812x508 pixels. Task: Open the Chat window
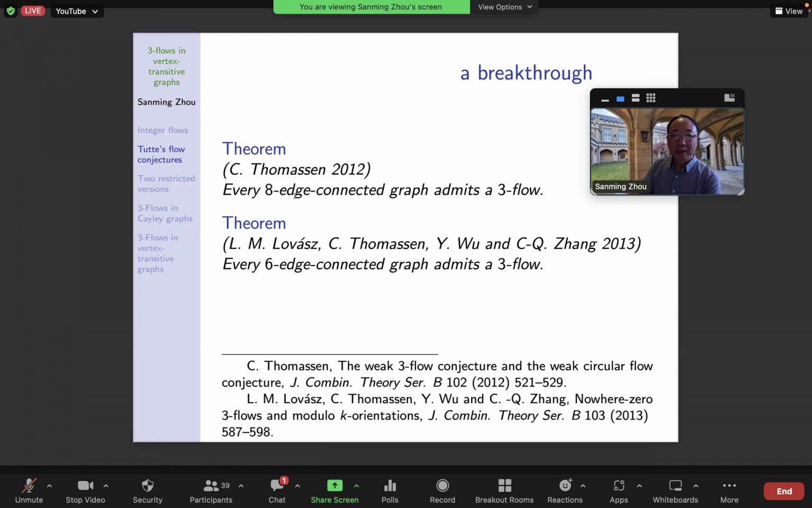pos(277,491)
